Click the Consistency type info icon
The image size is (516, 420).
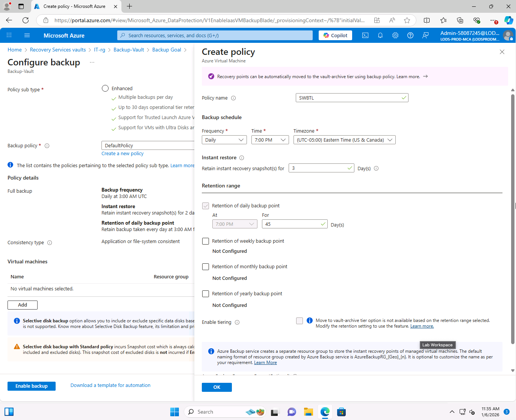point(50,243)
